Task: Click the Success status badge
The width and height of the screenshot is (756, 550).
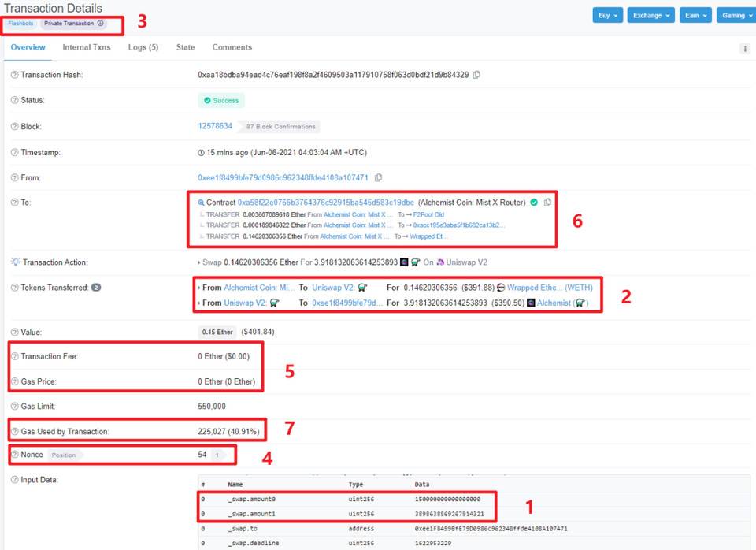Action: pos(223,101)
